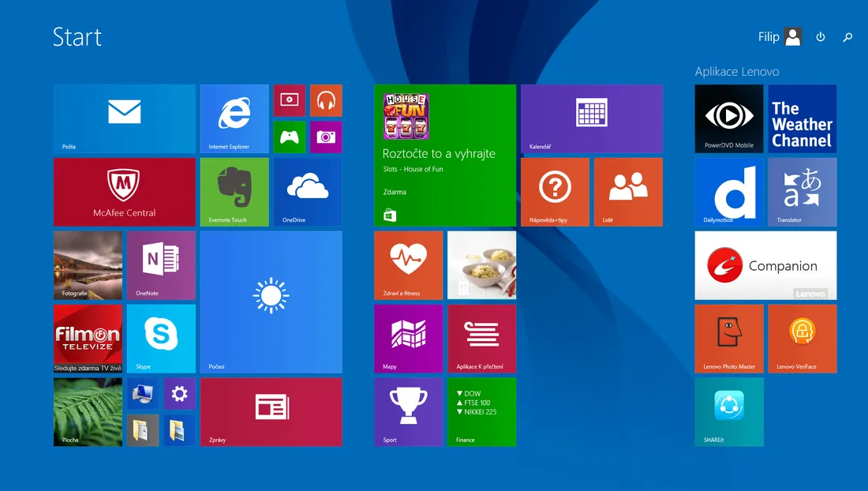Open the Zprávy news tile
Viewport: 868px width, 491px height.
(271, 412)
